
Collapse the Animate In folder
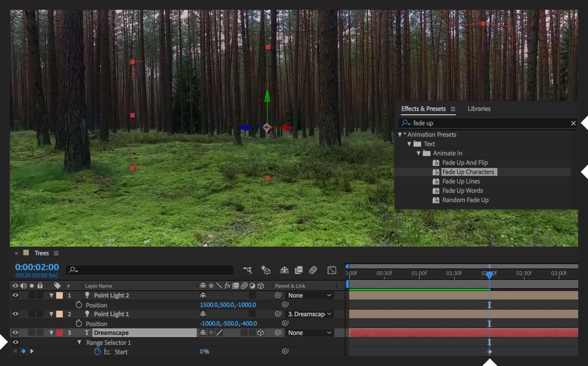pos(418,153)
